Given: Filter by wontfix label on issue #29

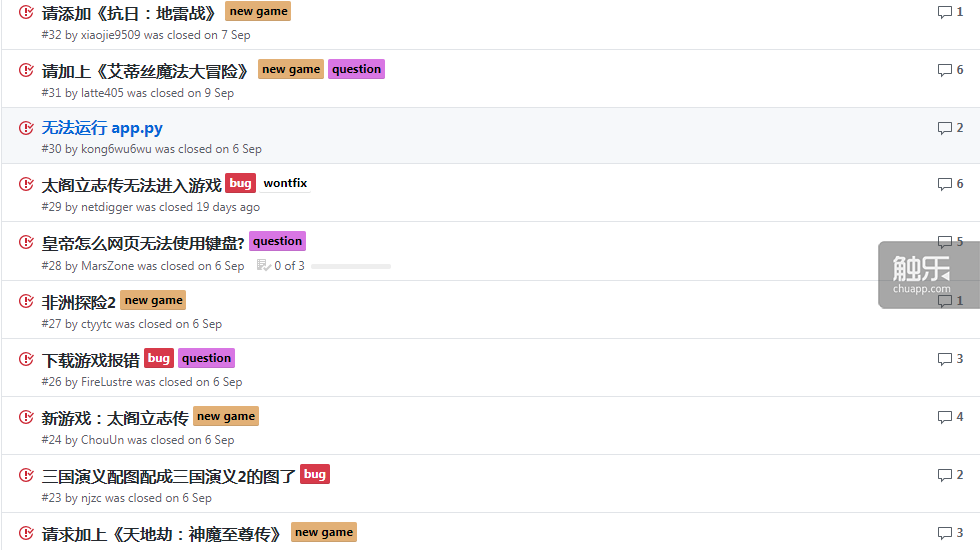Looking at the screenshot, I should (x=285, y=182).
